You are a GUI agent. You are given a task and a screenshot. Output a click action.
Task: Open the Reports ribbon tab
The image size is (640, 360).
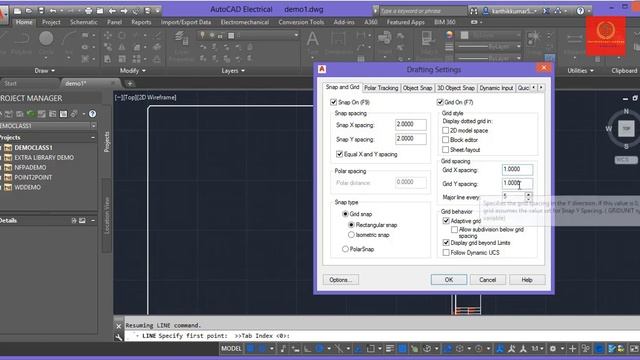click(141, 22)
